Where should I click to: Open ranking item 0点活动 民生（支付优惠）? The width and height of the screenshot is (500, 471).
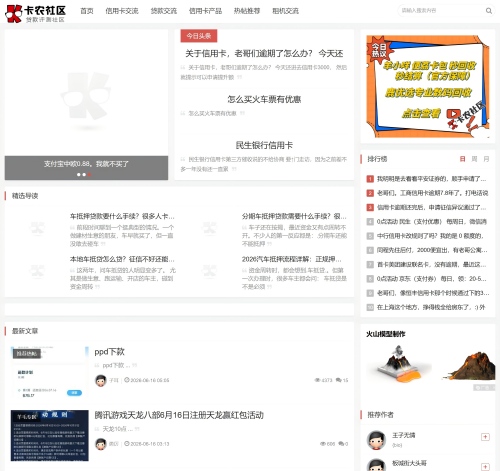(x=432, y=221)
